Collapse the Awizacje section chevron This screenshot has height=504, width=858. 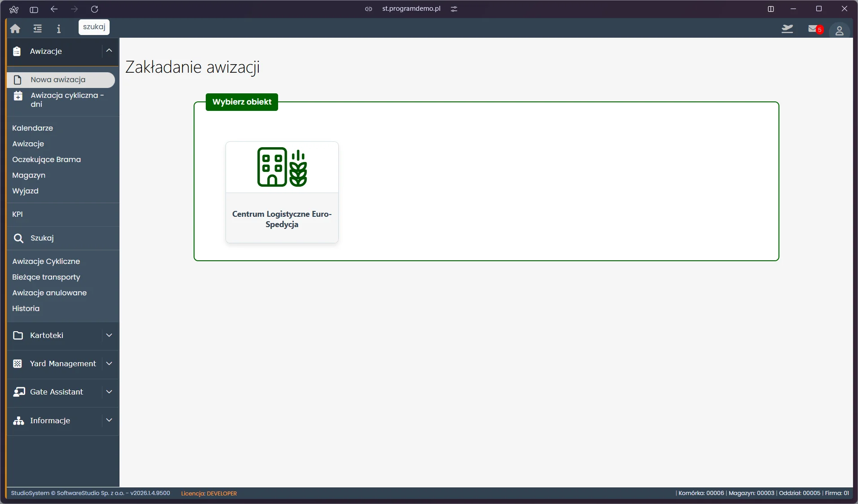(x=109, y=51)
